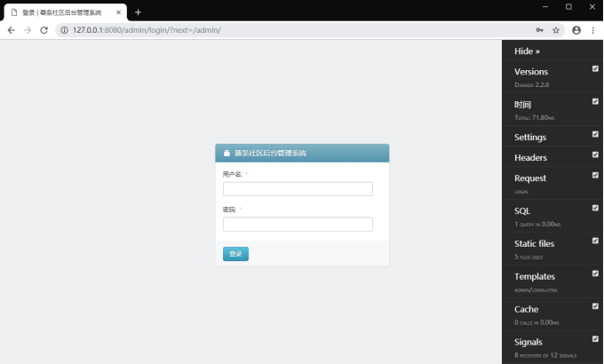Click the blue 登录 login button
This screenshot has width=604, height=364.
coord(235,254)
